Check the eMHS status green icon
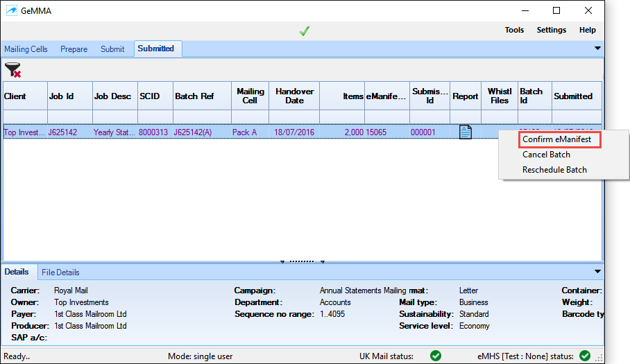The image size is (630, 364). 585,356
